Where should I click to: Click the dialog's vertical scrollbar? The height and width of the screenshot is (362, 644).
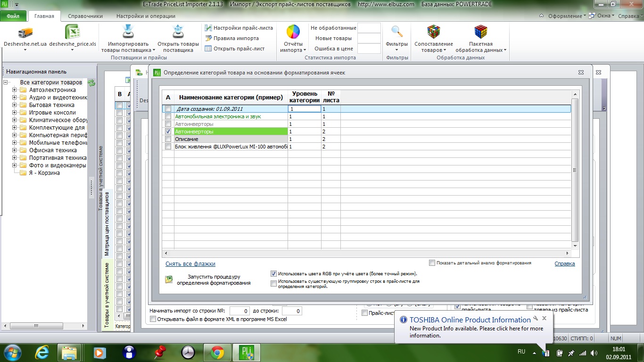point(575,170)
